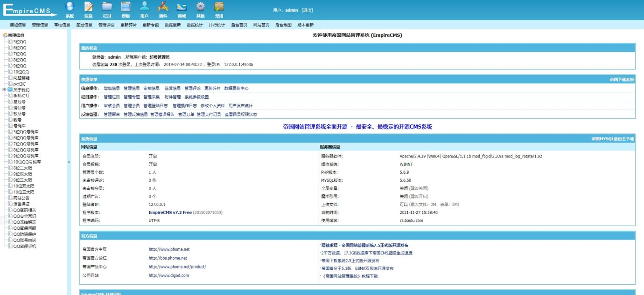Collapse the left sidebar with arrow handle
This screenshot has height=295, width=644.
69,162
